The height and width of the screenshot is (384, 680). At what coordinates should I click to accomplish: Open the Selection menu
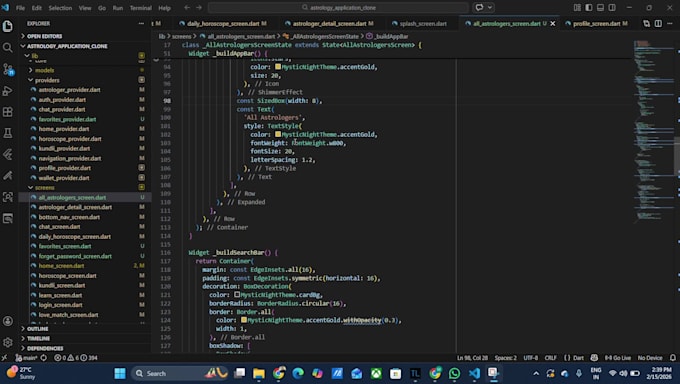(60, 8)
